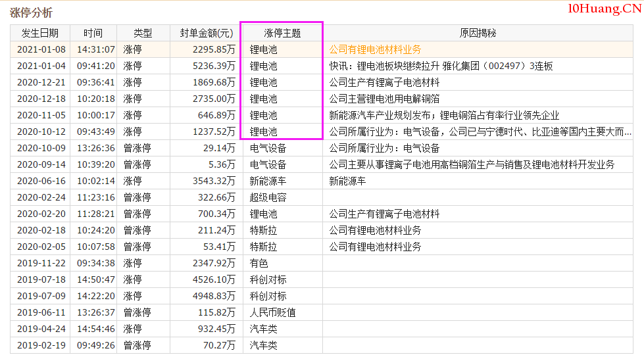Select the 2020-02-24 date cell
The width and height of the screenshot is (644, 359).
tap(41, 197)
